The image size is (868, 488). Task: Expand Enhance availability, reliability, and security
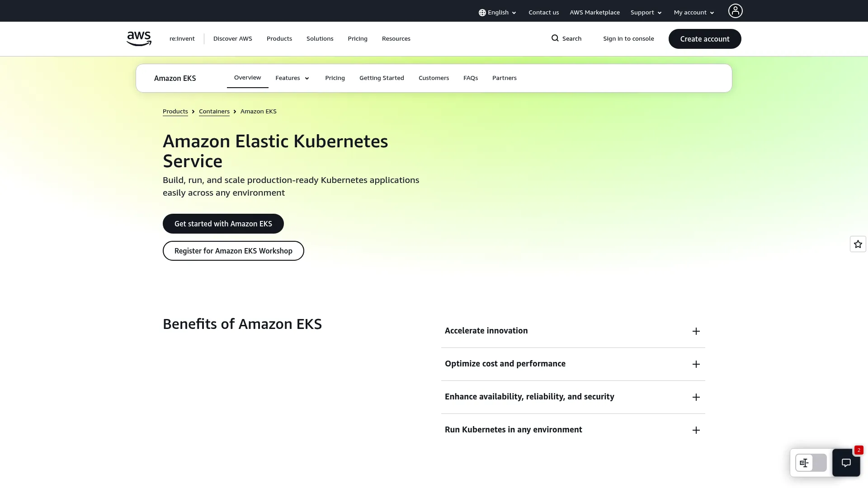click(x=573, y=397)
